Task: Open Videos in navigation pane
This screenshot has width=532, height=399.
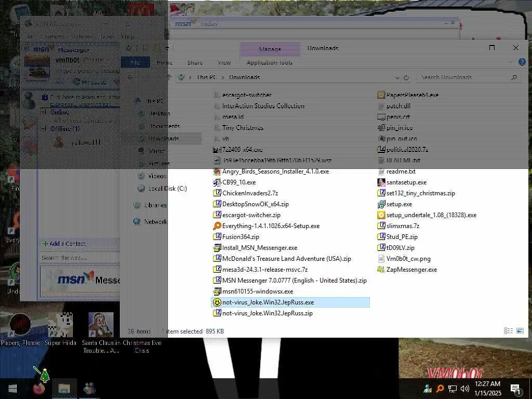Action: (x=152, y=176)
